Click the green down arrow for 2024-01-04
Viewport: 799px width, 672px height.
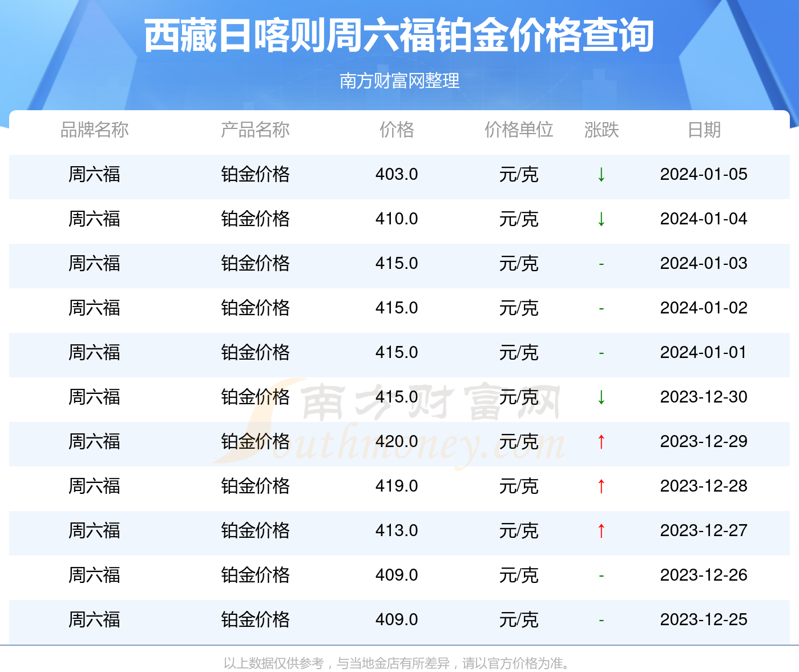(601, 219)
